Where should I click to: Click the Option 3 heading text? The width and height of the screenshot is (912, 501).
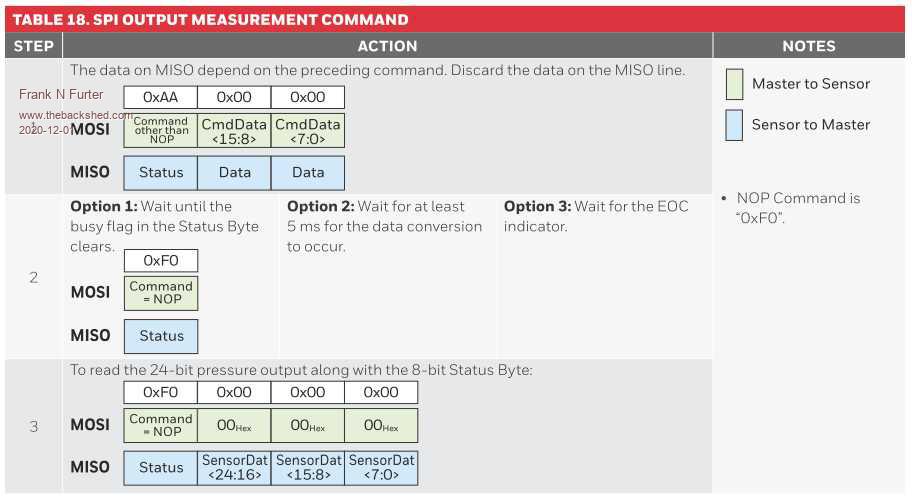pos(538,206)
